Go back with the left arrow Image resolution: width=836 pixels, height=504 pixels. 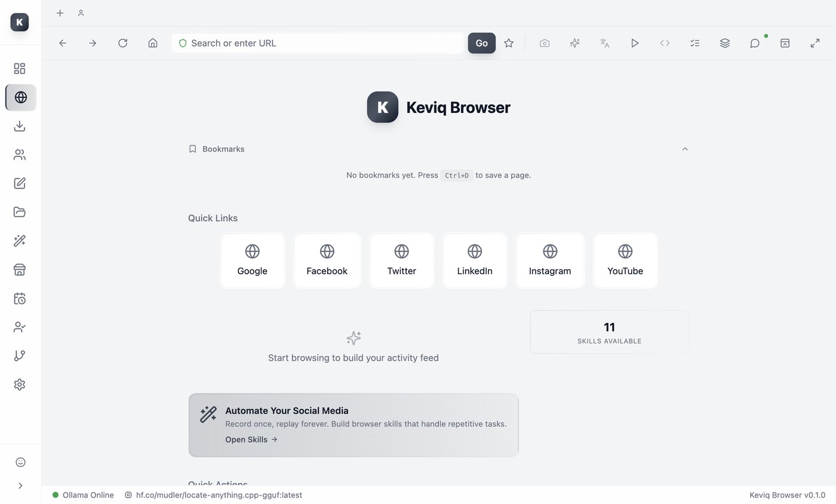click(x=63, y=43)
